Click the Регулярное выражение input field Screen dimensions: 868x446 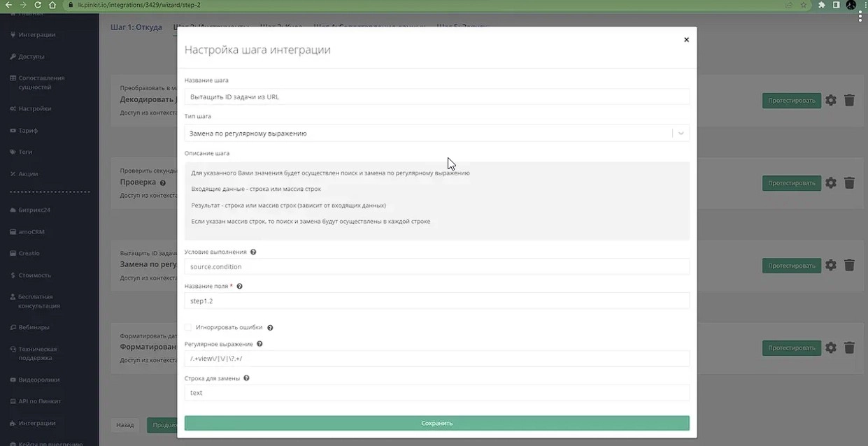pyautogui.click(x=436, y=359)
